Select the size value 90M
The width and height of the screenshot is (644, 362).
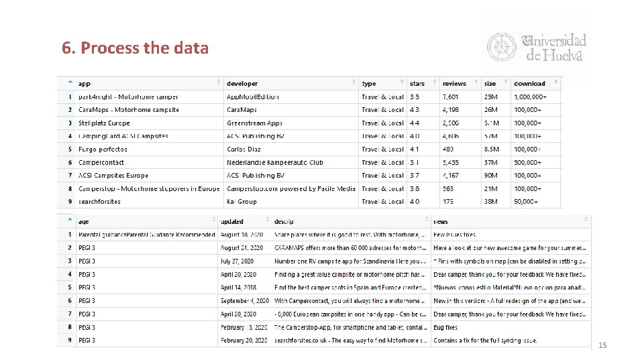491,176
